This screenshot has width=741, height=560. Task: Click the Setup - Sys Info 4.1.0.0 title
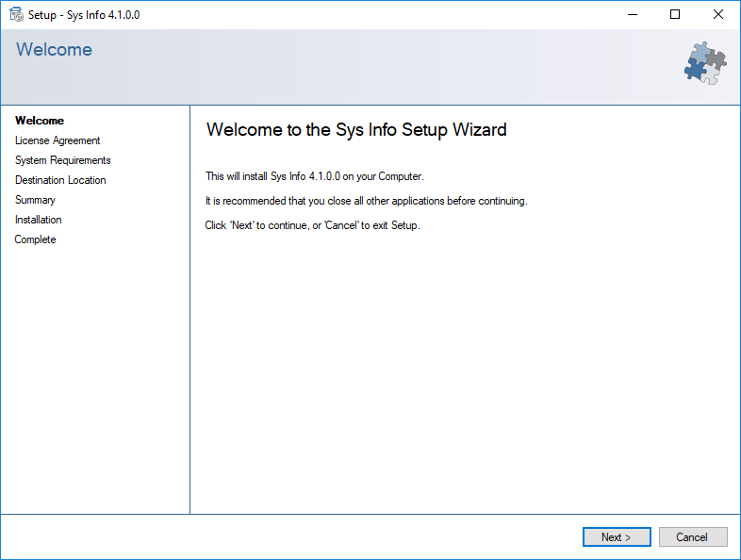tap(84, 15)
